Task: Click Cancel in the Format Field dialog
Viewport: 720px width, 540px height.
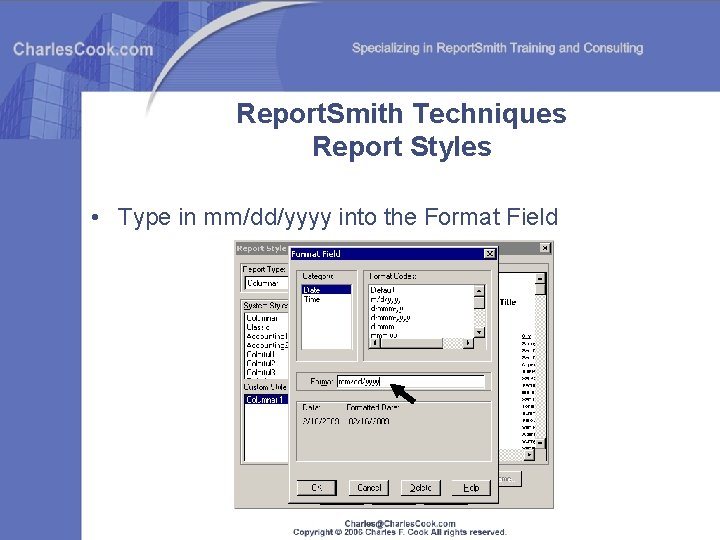Action: pos(369,488)
